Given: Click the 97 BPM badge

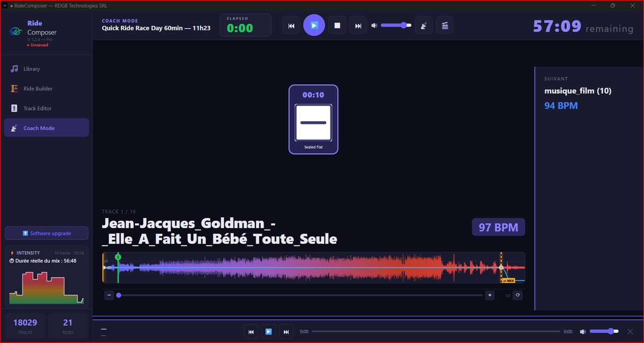Looking at the screenshot, I should 499,227.
